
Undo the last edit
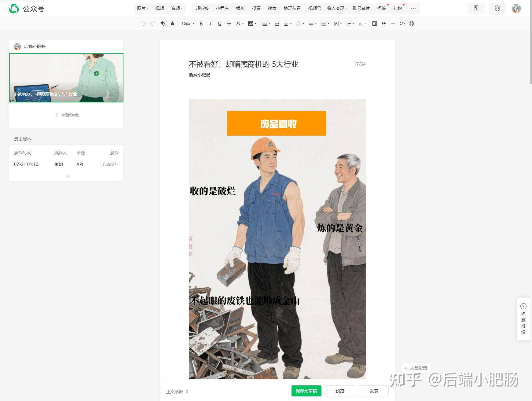143,24
